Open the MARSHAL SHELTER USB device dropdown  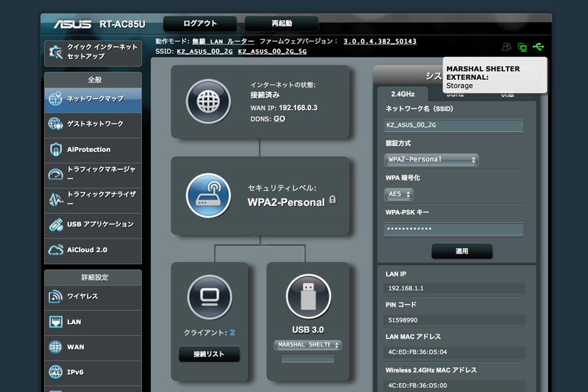click(308, 345)
